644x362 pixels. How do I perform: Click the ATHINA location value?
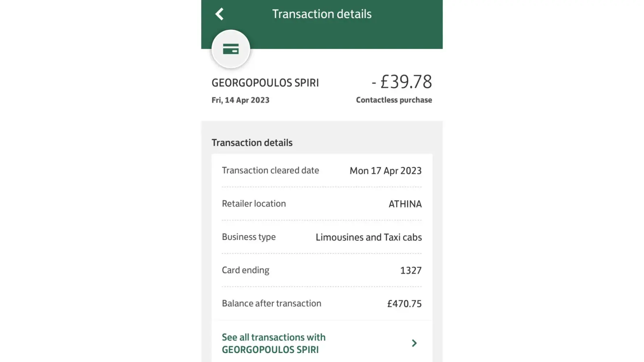pos(405,204)
